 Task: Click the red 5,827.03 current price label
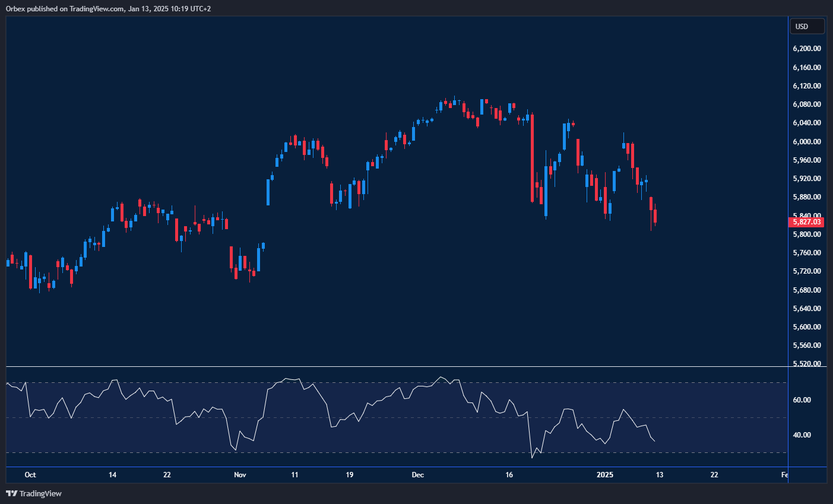(807, 222)
